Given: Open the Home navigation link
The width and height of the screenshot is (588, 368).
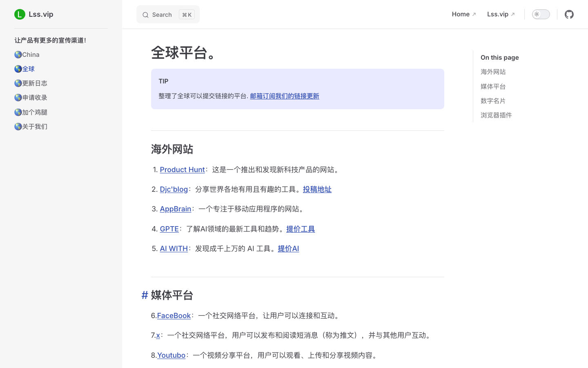Looking at the screenshot, I should point(461,14).
